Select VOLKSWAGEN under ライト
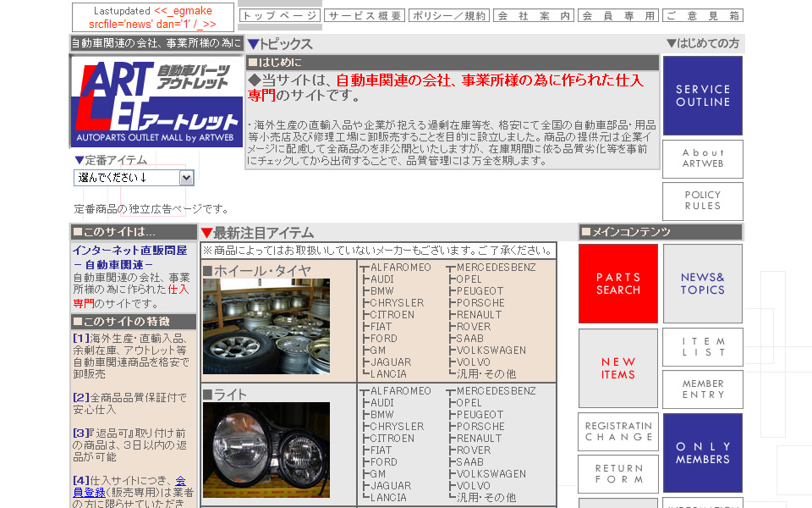Viewport: 812px width, 508px height. pyautogui.click(x=491, y=475)
